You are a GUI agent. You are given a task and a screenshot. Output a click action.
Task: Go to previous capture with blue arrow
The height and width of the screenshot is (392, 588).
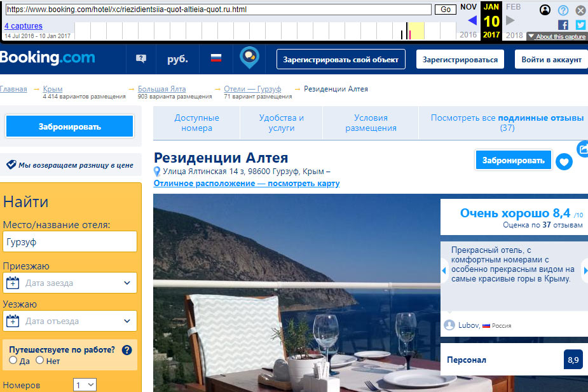point(472,21)
